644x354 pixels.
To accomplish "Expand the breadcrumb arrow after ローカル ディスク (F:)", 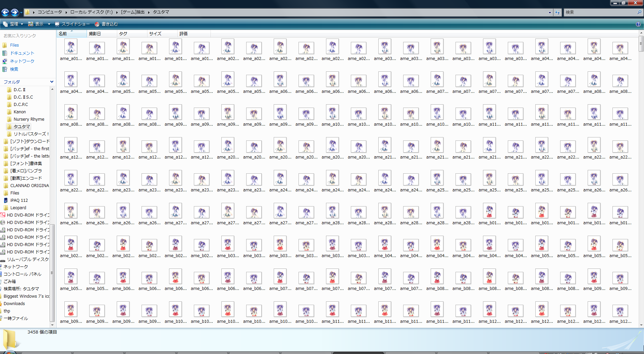I will click(x=117, y=12).
